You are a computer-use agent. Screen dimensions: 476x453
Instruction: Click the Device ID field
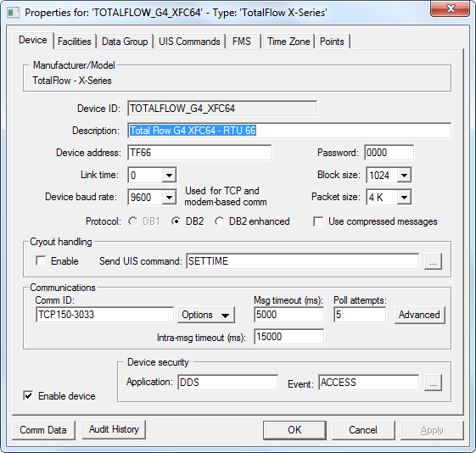pos(222,109)
